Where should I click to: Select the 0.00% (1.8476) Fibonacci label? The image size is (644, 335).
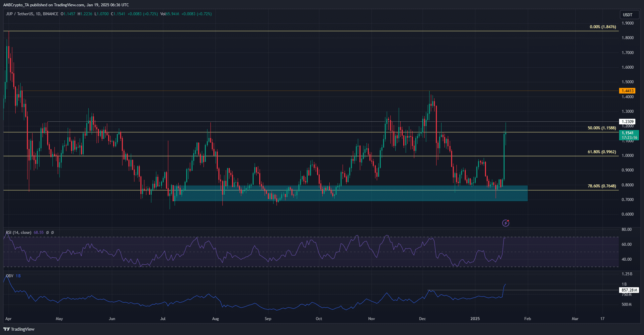click(x=603, y=27)
